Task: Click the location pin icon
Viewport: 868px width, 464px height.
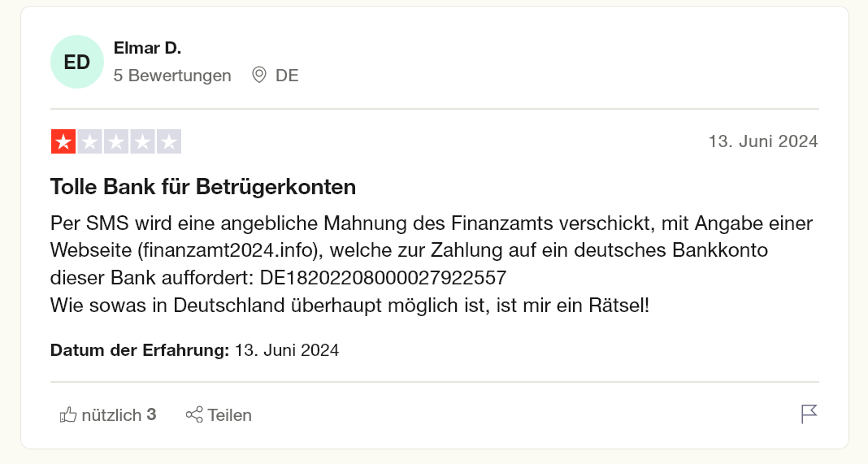Action: pos(259,75)
